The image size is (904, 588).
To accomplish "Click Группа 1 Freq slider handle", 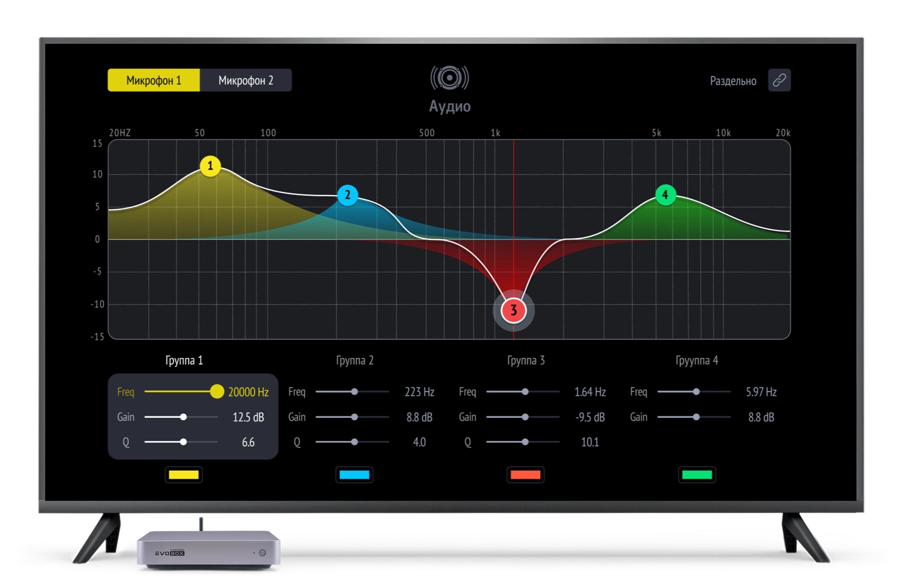I will (217, 391).
